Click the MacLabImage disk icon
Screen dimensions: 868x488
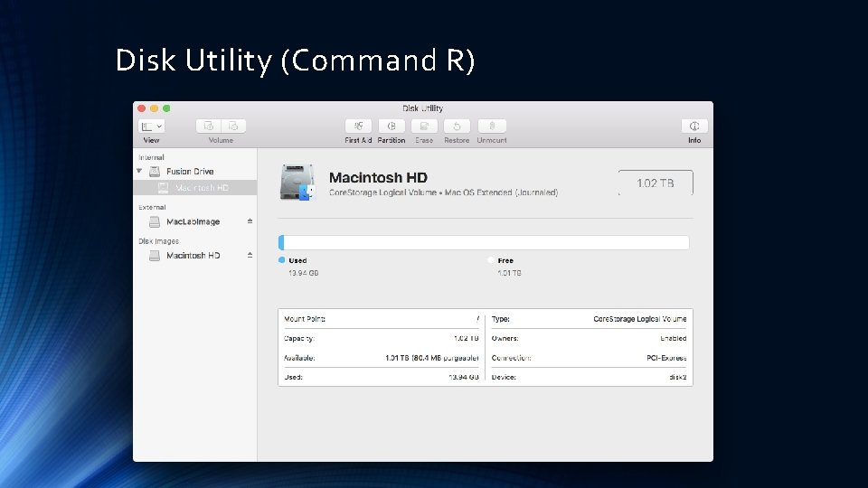[x=155, y=222]
